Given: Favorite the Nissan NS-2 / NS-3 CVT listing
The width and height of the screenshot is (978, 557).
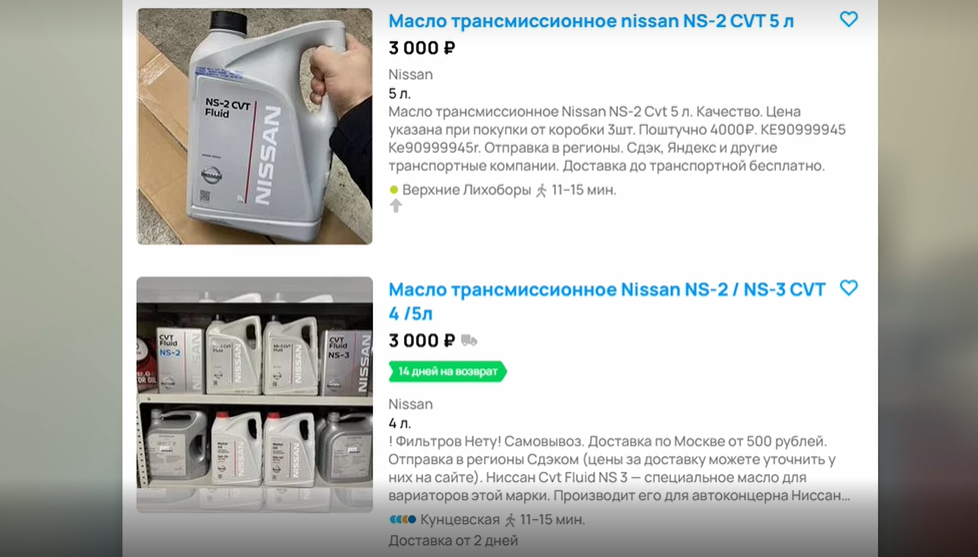Looking at the screenshot, I should [x=848, y=288].
